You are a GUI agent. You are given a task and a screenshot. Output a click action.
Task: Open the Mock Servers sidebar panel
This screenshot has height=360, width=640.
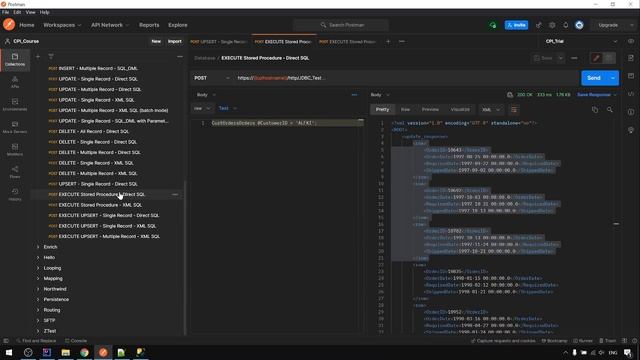coord(15,127)
